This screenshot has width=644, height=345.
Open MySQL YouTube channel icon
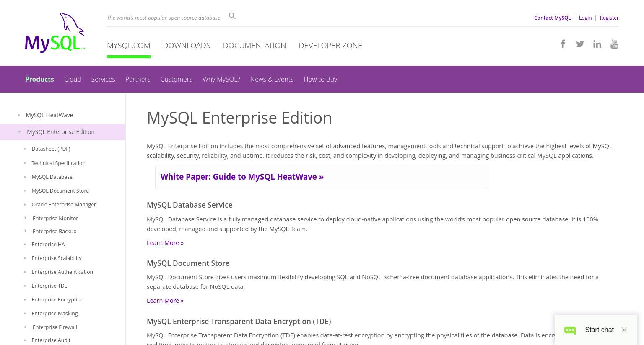pos(614,44)
